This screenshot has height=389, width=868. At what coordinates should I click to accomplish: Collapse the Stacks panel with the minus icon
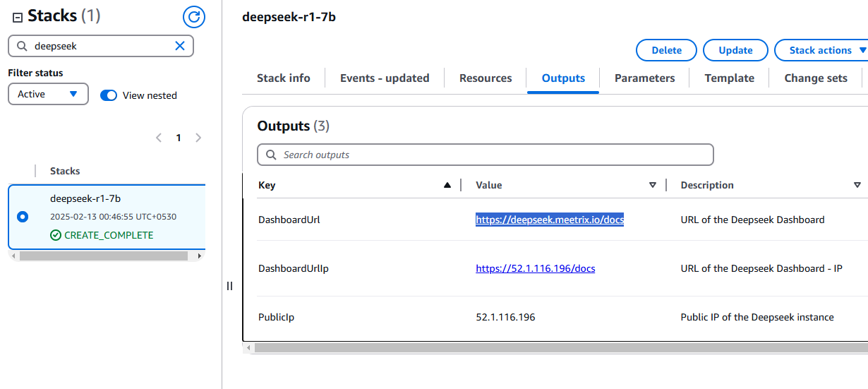tap(18, 18)
